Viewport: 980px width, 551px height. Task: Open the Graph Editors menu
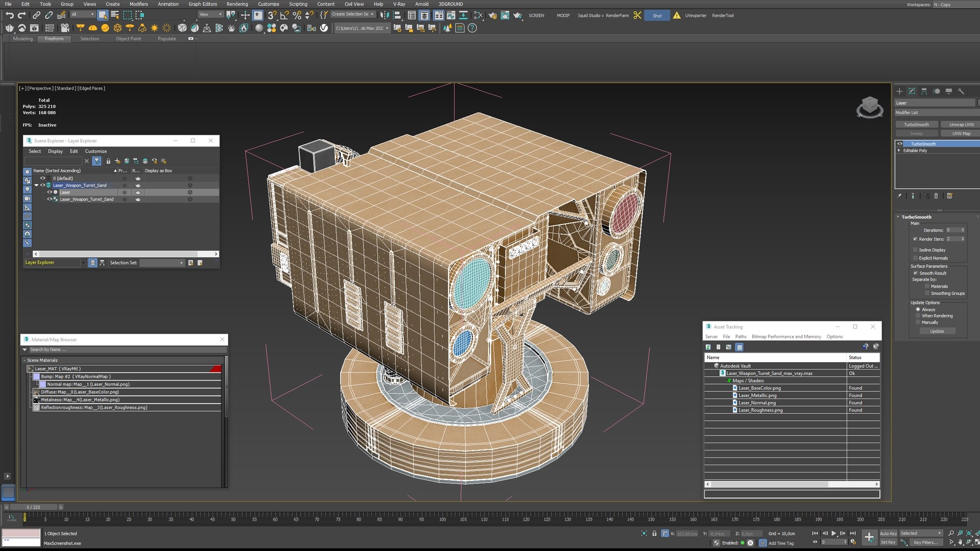pos(203,4)
